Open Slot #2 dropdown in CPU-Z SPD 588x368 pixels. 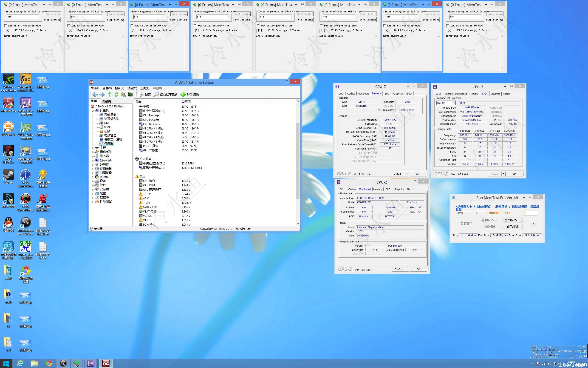453,103
